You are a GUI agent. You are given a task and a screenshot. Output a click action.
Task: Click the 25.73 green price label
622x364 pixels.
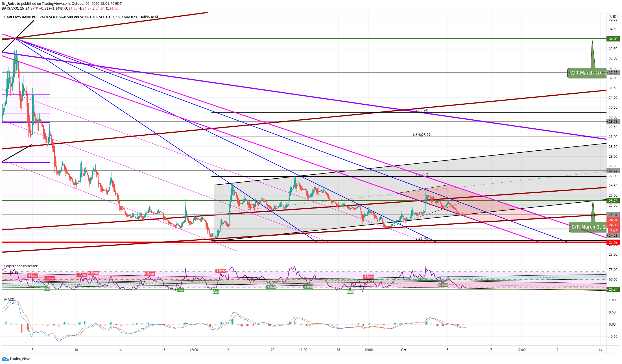point(613,201)
